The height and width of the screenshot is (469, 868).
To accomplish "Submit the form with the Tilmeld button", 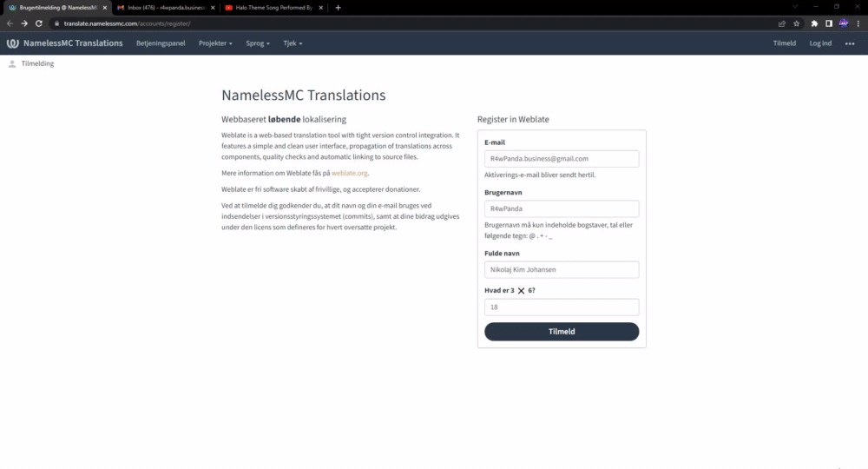I will pos(562,332).
